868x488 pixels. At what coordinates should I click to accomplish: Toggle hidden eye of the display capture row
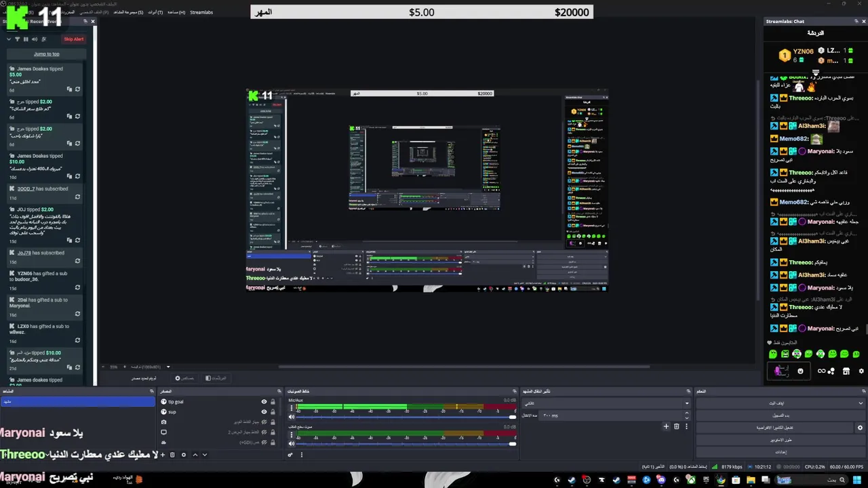click(264, 432)
